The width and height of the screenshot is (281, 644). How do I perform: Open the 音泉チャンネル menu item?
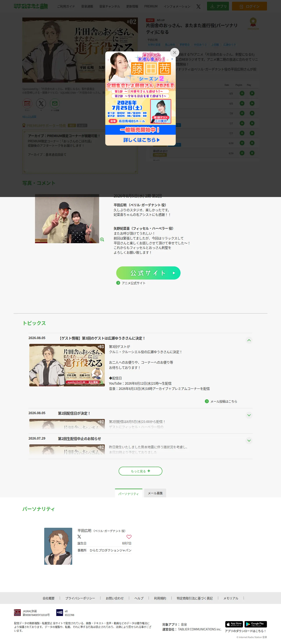click(x=109, y=7)
